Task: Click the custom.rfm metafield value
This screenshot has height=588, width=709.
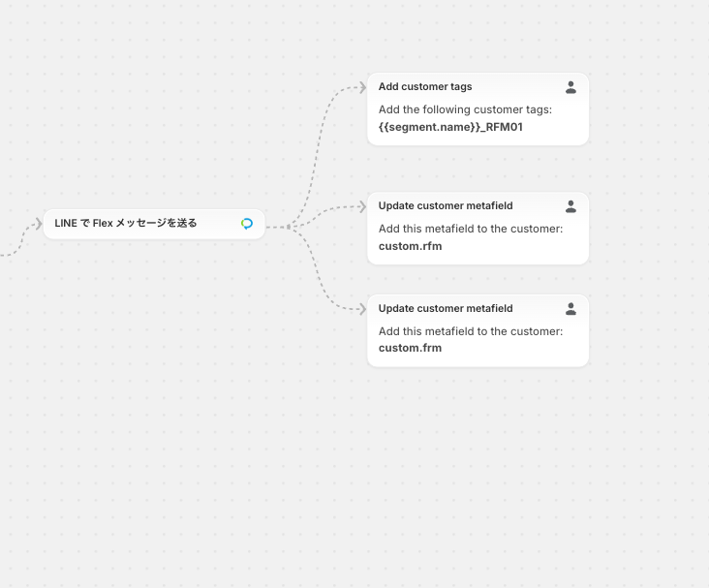Action: [x=410, y=246]
